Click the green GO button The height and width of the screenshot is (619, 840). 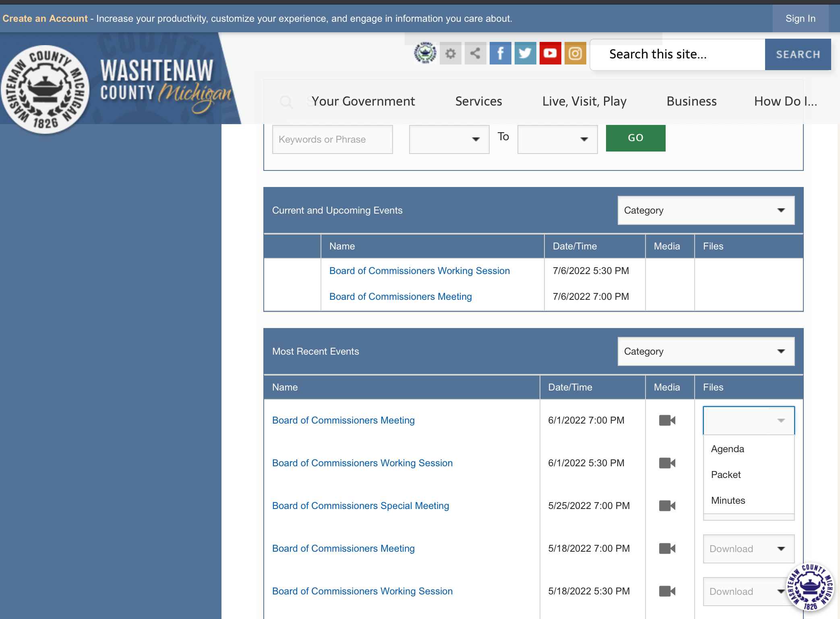[635, 138]
